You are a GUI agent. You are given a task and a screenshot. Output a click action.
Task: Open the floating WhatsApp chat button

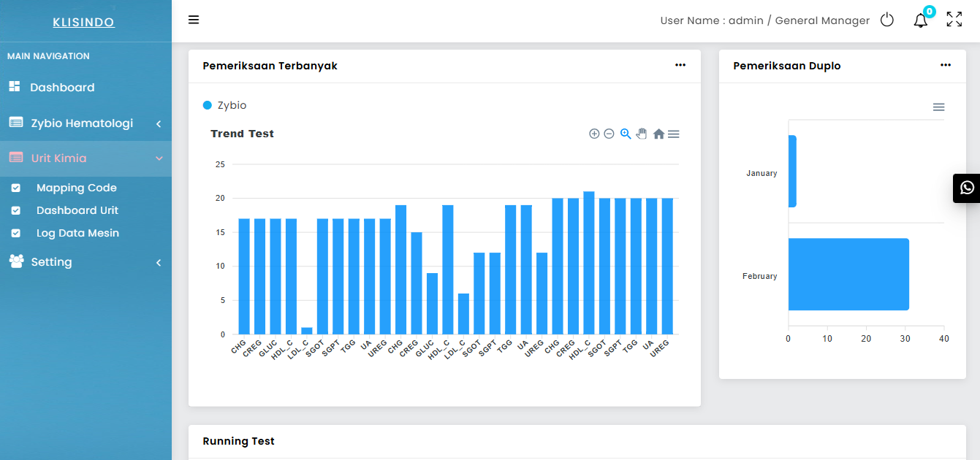(x=967, y=188)
